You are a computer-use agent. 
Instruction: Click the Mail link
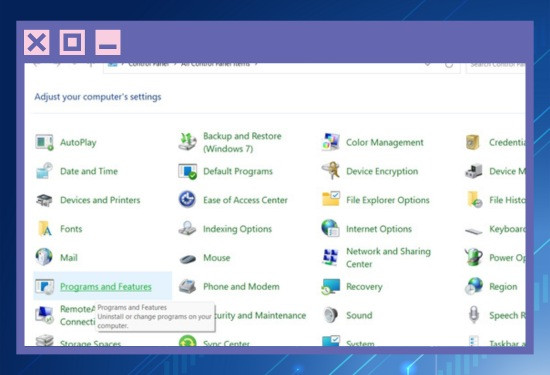(x=69, y=257)
